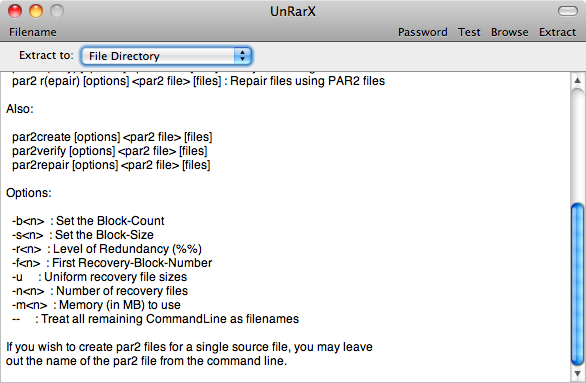Click the Filename toolbar label
Screen dimensions: 586x383
click(33, 32)
